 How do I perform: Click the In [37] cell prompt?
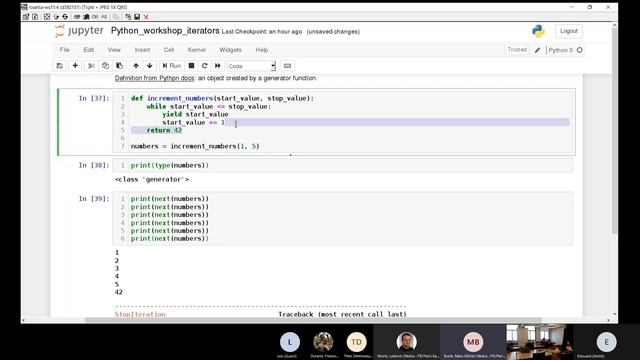tap(94, 98)
